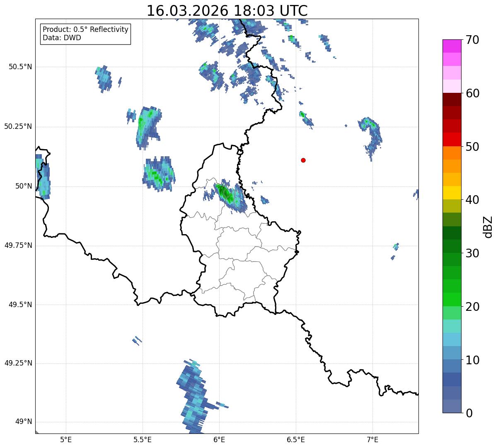Click the Product: 0.5° Reflectivity label
This screenshot has width=498, height=448.
coord(85,30)
